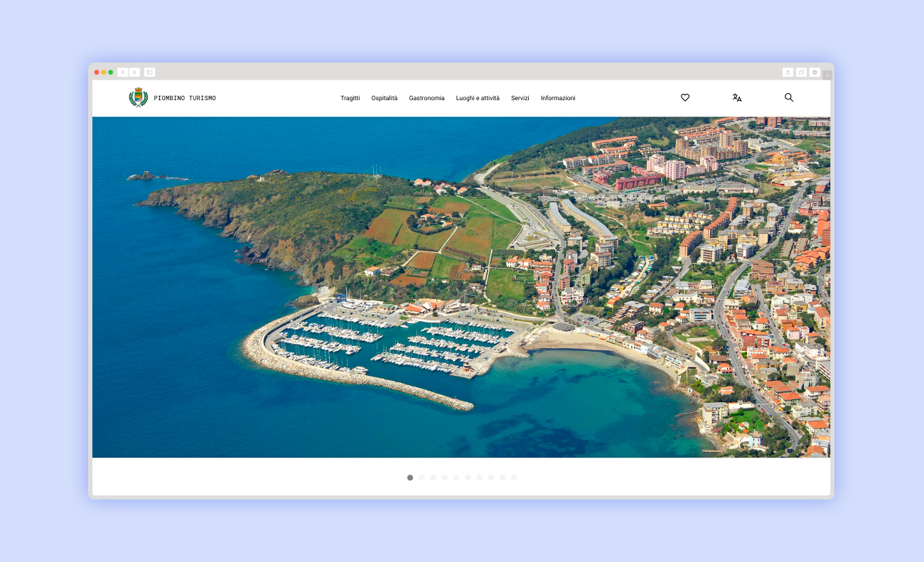Open the browser settings gear icon
Image resolution: width=924 pixels, height=562 pixels.
[x=815, y=72]
